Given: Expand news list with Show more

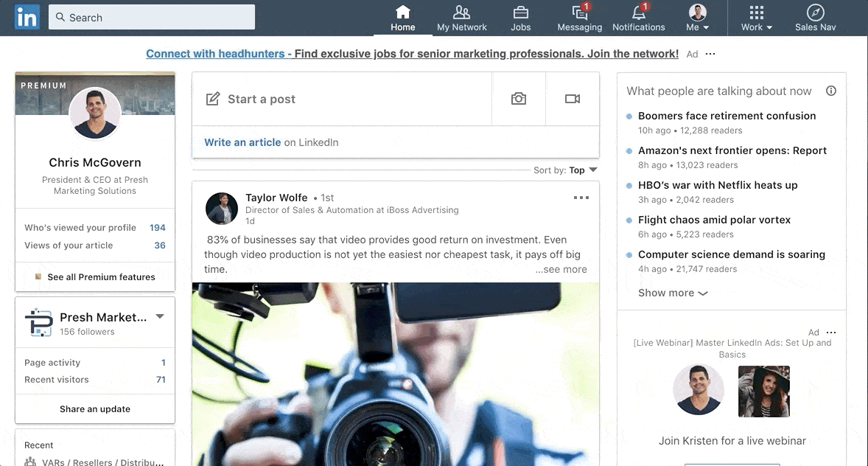Looking at the screenshot, I should click(x=673, y=293).
